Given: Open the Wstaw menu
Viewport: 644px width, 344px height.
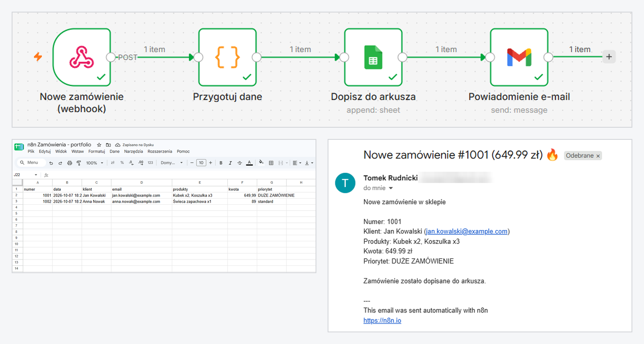Looking at the screenshot, I should point(78,151).
